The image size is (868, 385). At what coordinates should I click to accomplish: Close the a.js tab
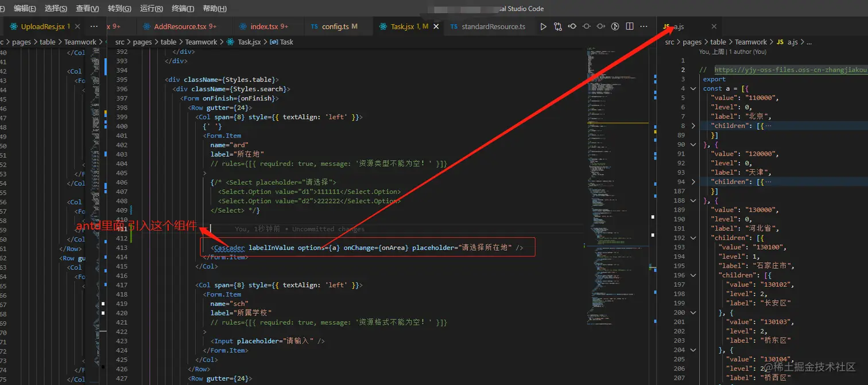point(714,26)
